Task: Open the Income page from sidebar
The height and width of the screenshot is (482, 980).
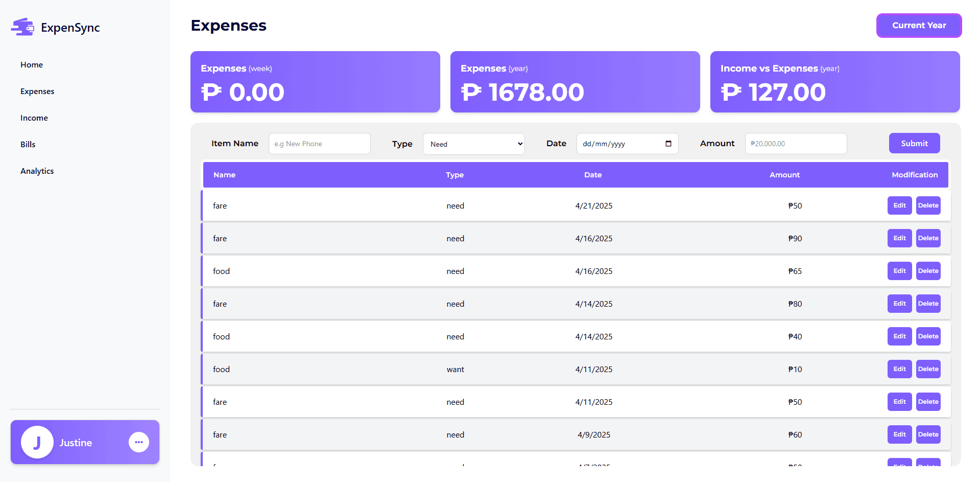Action: (x=34, y=118)
